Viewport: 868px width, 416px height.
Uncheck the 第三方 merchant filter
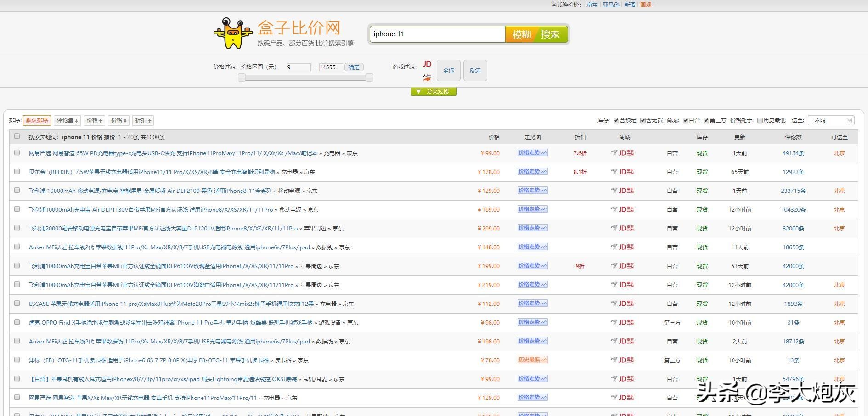pyautogui.click(x=706, y=120)
